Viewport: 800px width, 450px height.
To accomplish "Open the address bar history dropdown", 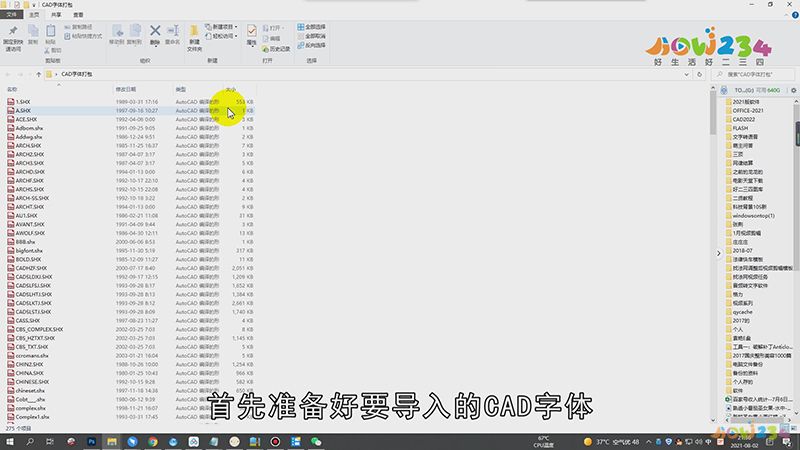I will click(x=686, y=74).
